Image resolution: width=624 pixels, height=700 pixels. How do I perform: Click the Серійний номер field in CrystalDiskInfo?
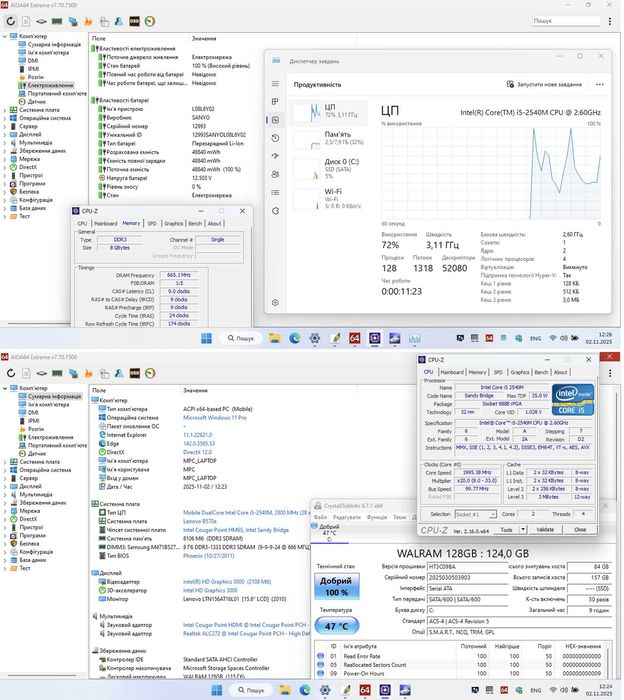coord(468,578)
